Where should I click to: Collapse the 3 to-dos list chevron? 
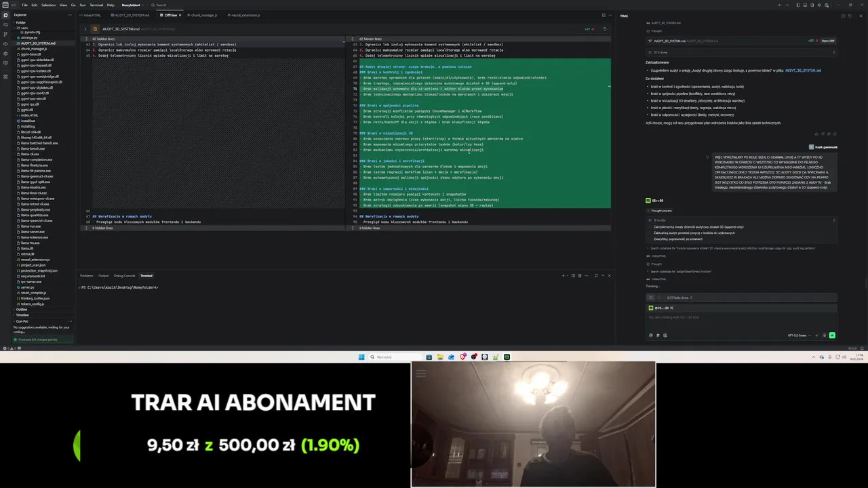834,220
